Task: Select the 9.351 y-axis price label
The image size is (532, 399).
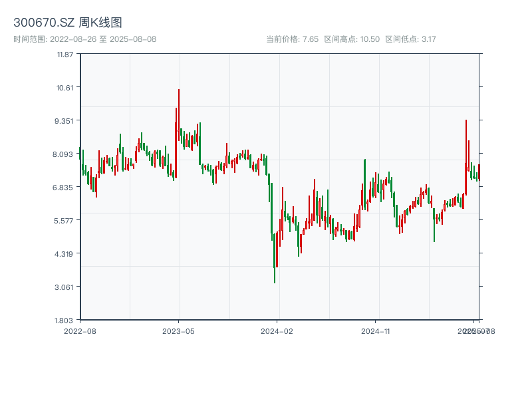Action: point(65,120)
